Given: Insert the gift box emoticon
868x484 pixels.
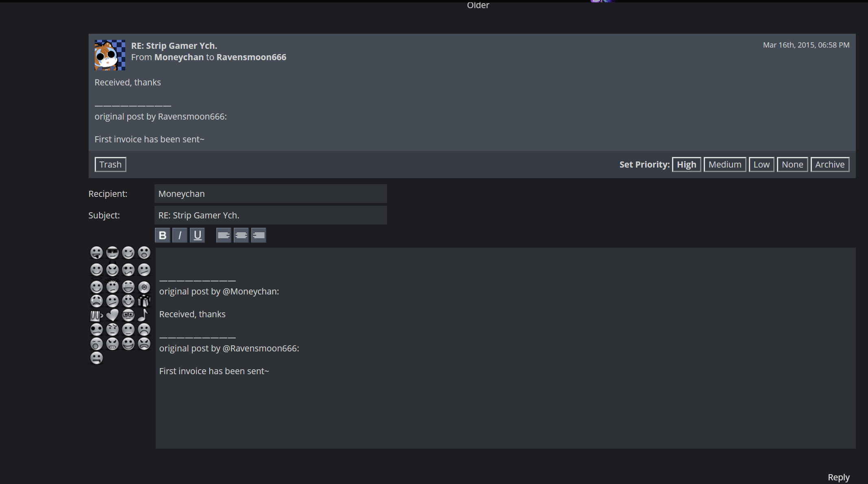Looking at the screenshot, I should [144, 301].
